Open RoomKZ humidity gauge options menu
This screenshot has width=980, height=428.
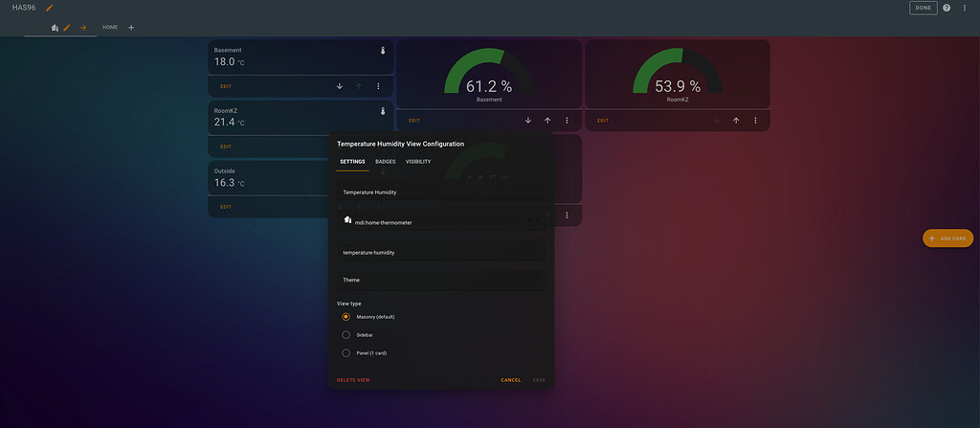point(755,120)
